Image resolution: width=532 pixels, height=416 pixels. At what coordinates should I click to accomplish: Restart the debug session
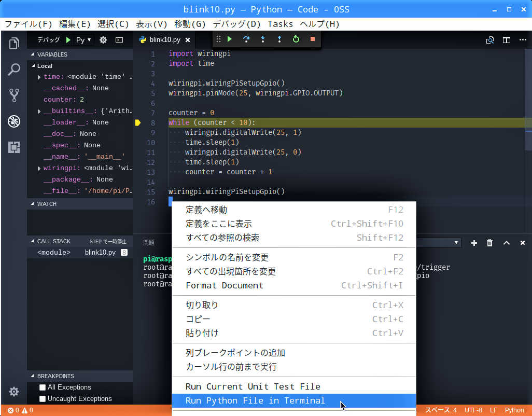296,39
